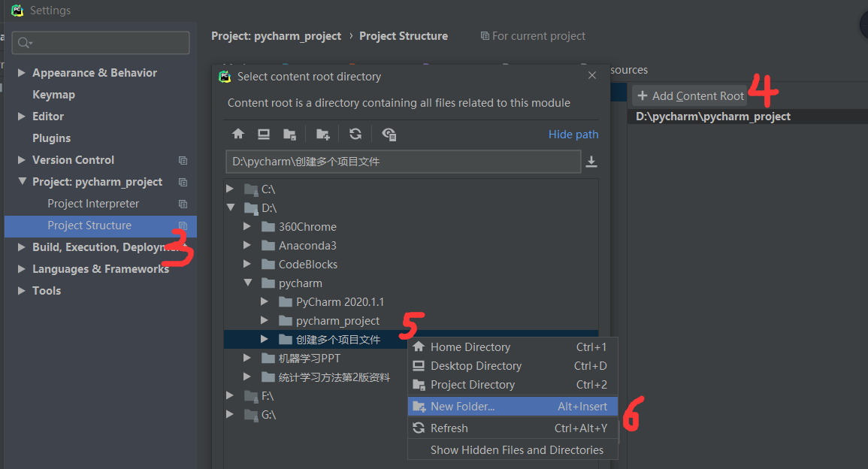This screenshot has height=469, width=868.
Task: Expand the Anaconda3 folder
Action: coord(247,246)
